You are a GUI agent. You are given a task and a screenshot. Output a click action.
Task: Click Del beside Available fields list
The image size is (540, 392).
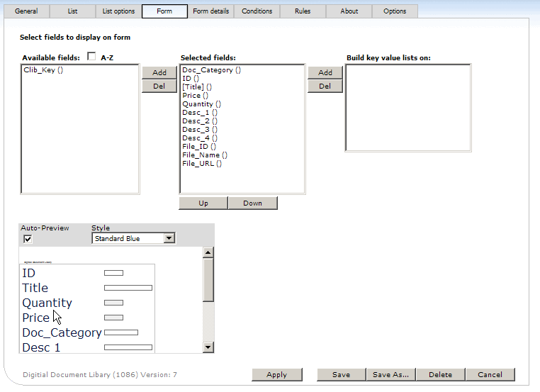click(159, 86)
